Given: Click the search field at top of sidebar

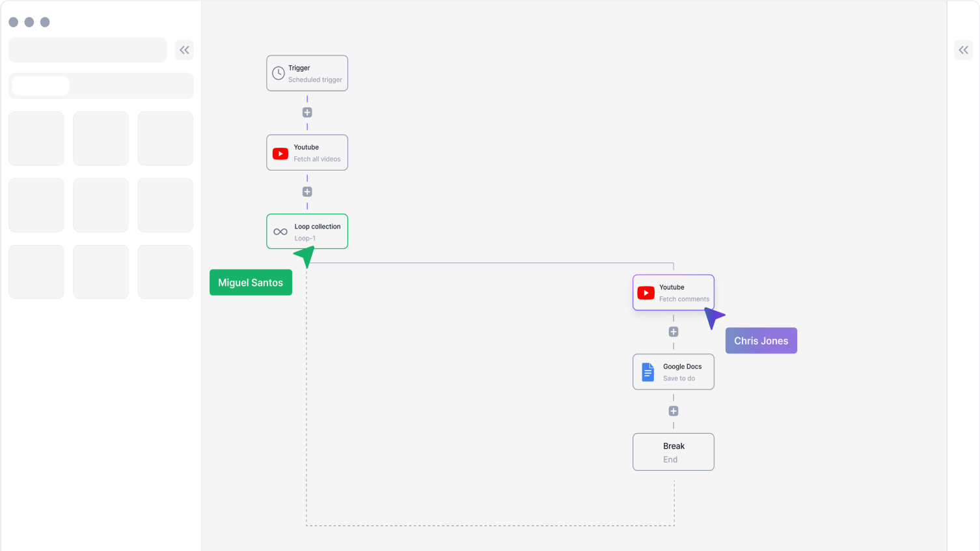Looking at the screenshot, I should pyautogui.click(x=88, y=49).
